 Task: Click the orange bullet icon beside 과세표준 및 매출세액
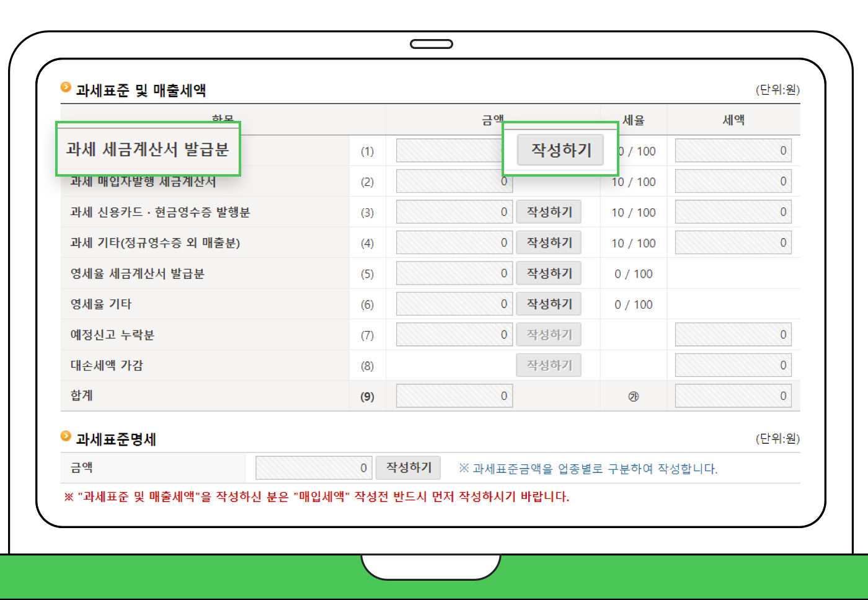[65, 87]
